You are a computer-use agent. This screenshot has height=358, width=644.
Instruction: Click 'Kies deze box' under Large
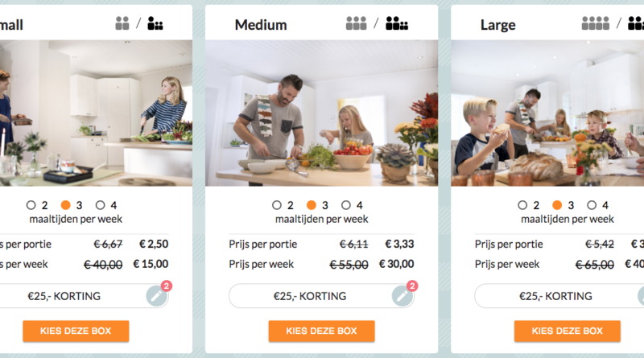tap(568, 331)
